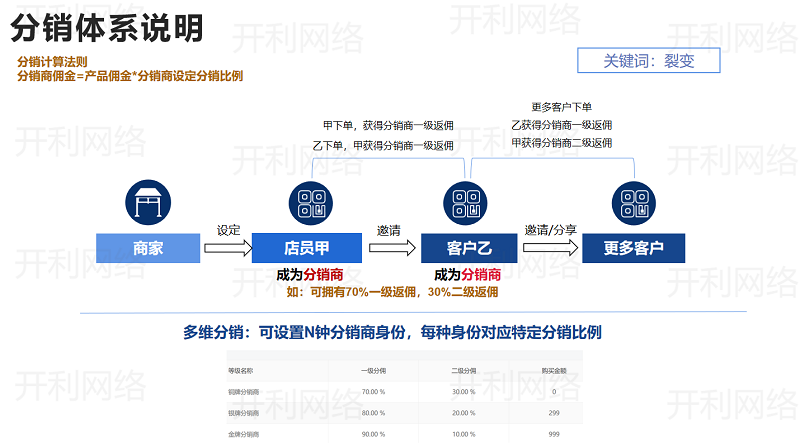Click the text 甲获得分销商二级返佣
Screen dimensions: 800x443
pyautogui.click(x=561, y=143)
